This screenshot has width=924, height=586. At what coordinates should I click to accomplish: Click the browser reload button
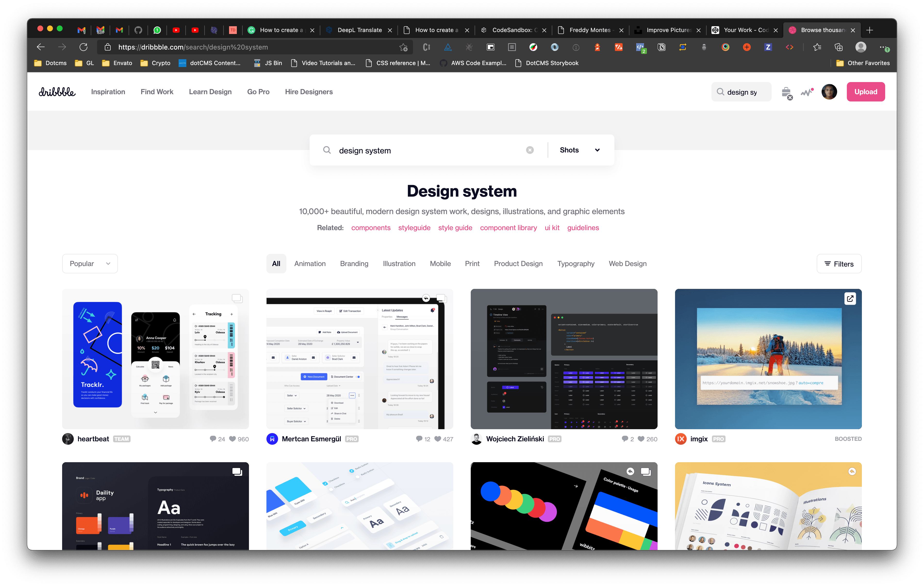pos(83,47)
